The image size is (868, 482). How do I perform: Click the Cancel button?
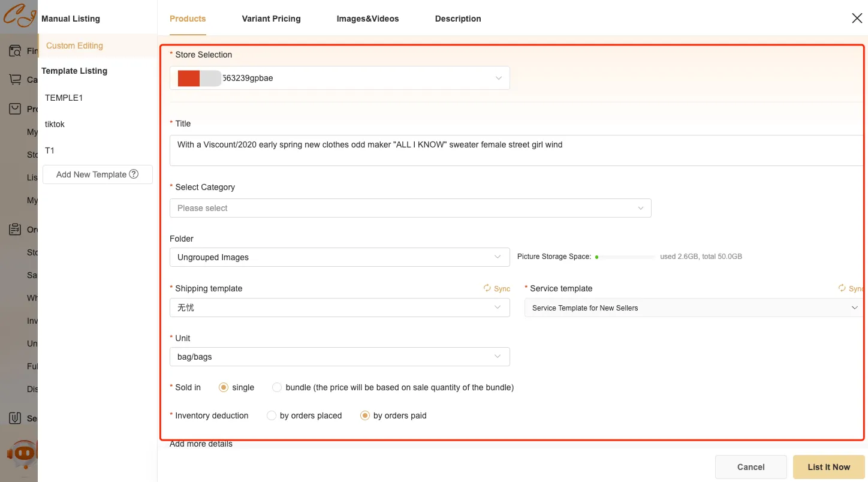point(751,467)
